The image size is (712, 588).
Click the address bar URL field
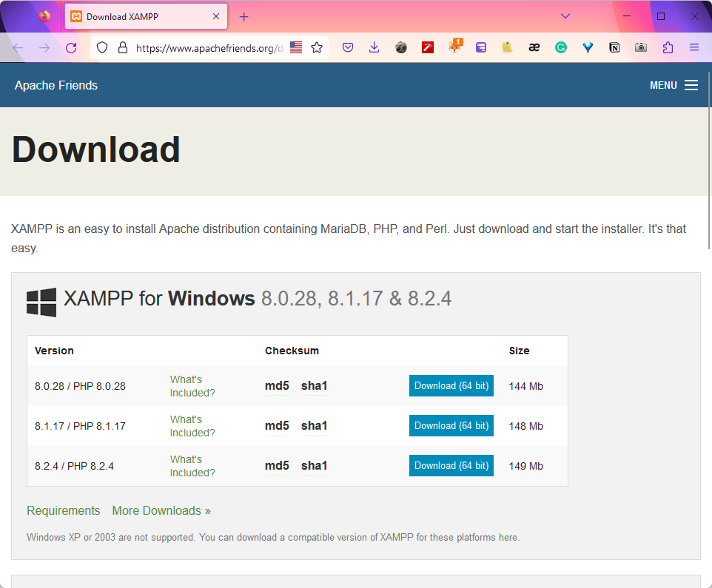point(209,47)
